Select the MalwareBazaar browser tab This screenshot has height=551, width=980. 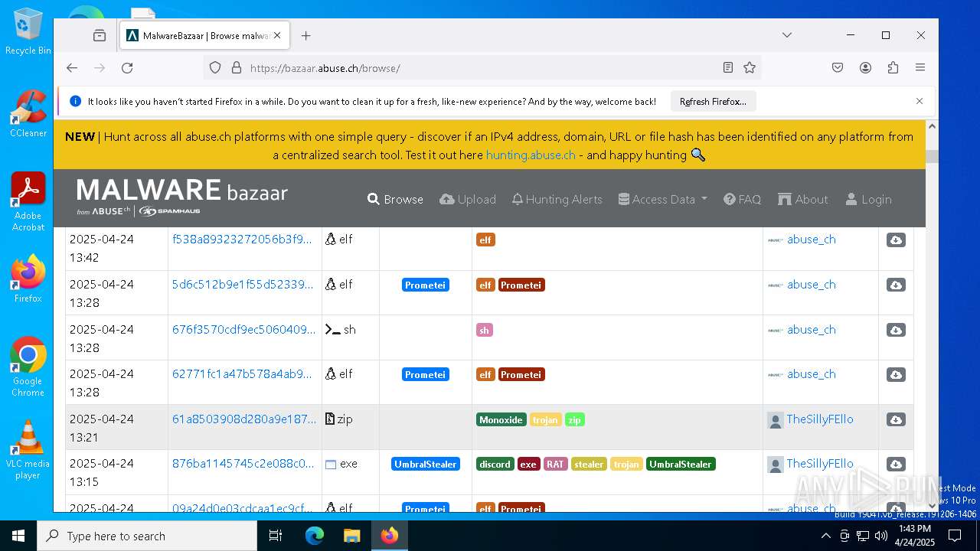point(204,35)
